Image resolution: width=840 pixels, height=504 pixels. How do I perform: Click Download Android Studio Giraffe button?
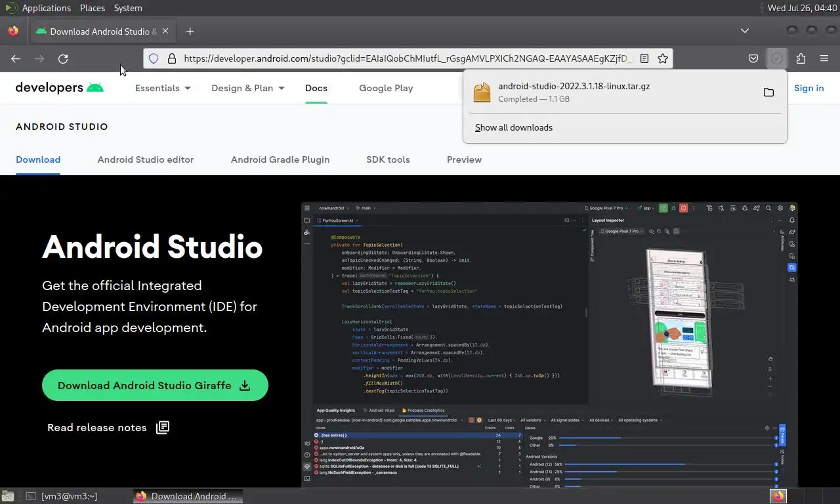click(x=155, y=385)
